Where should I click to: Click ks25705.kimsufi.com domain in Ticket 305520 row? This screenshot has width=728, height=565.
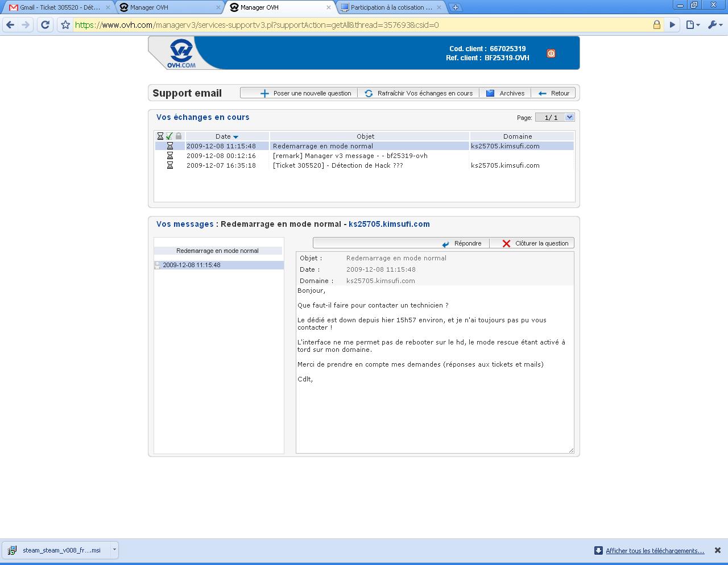coord(505,165)
